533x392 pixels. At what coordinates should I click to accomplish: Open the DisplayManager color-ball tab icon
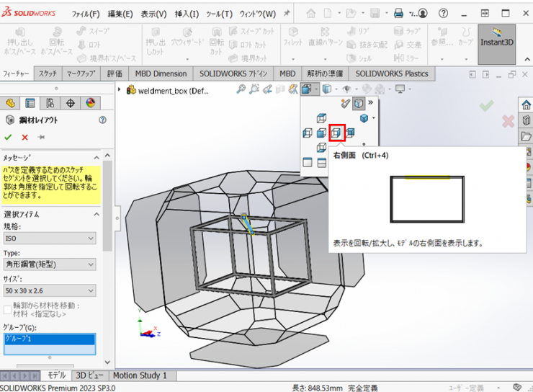90,104
